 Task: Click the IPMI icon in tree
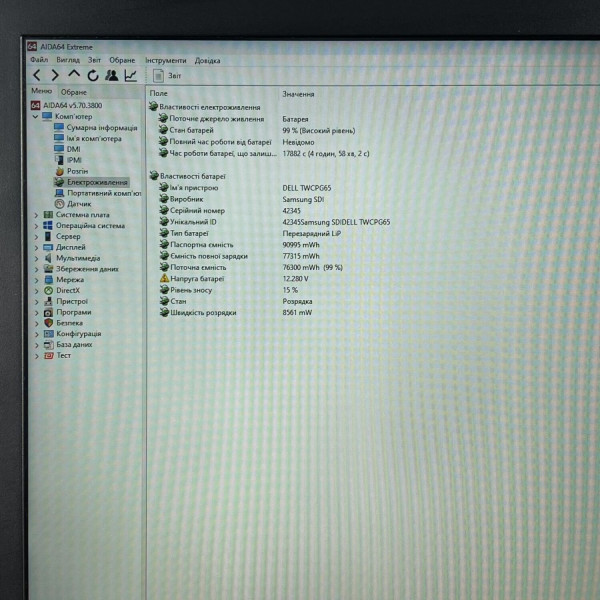(x=59, y=160)
